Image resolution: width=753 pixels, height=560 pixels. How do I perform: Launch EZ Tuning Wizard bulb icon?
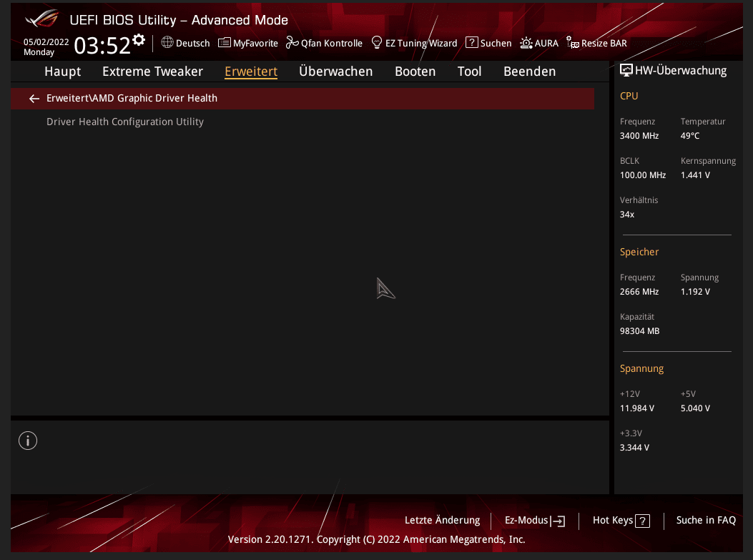tap(377, 42)
